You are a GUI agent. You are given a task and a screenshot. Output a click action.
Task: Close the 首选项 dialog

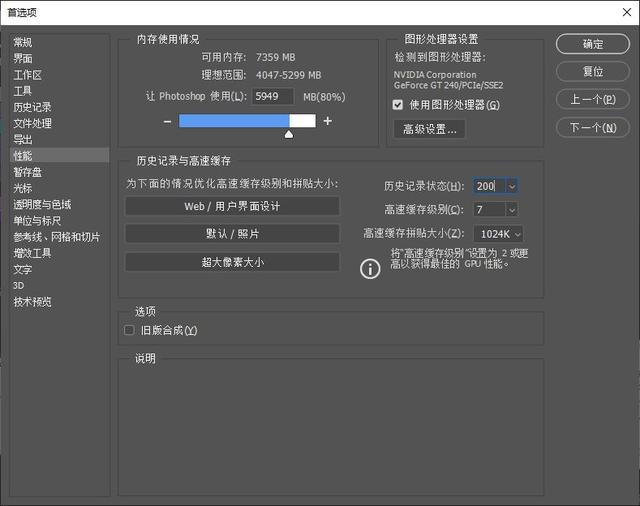point(627,12)
